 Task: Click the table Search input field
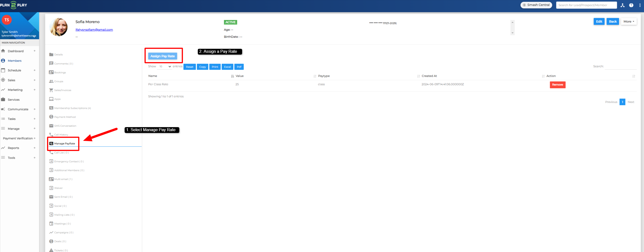tap(621, 66)
